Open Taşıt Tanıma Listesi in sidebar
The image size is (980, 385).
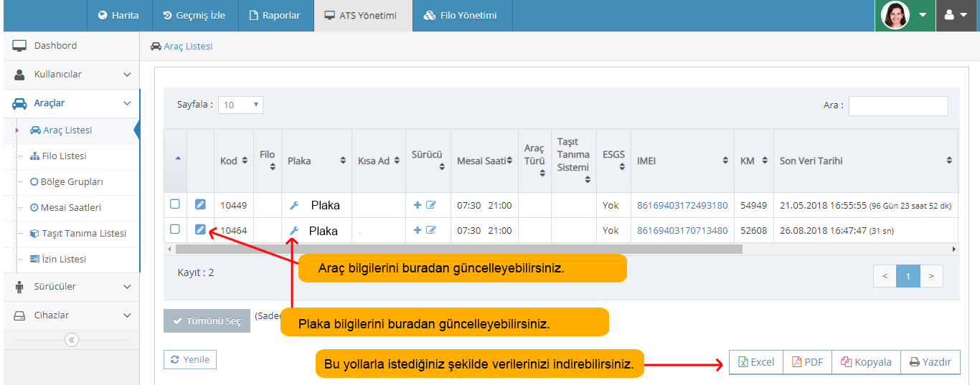point(72,234)
